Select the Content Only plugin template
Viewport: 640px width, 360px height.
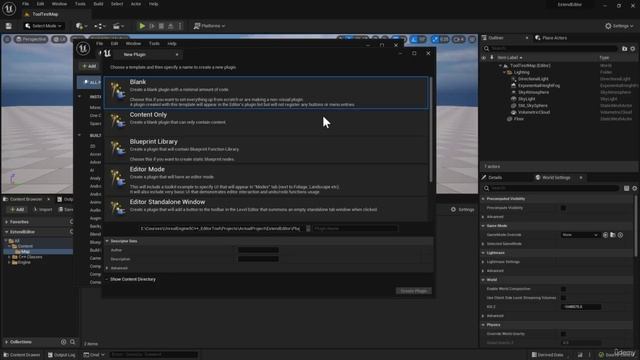pos(266,121)
